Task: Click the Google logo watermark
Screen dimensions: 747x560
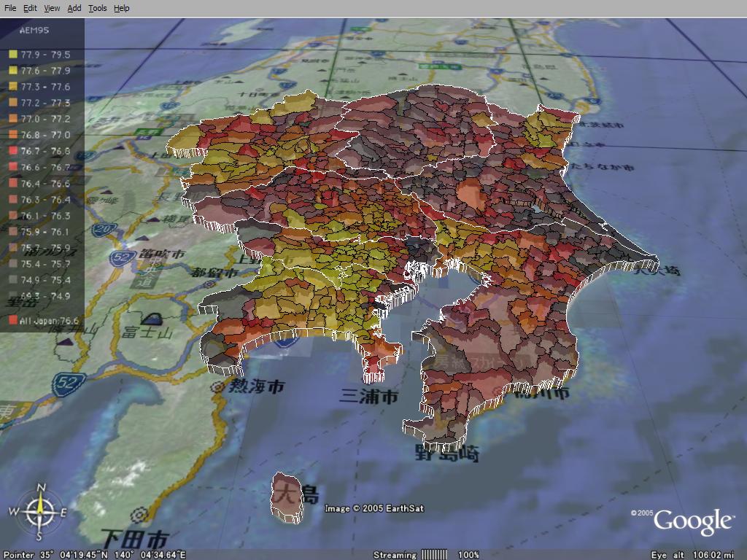Action: [692, 521]
